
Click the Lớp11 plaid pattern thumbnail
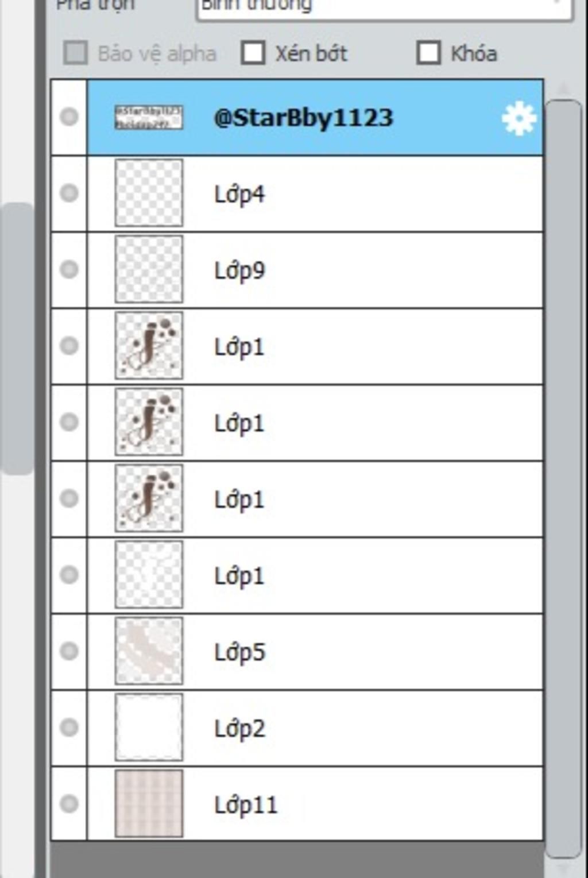149,804
